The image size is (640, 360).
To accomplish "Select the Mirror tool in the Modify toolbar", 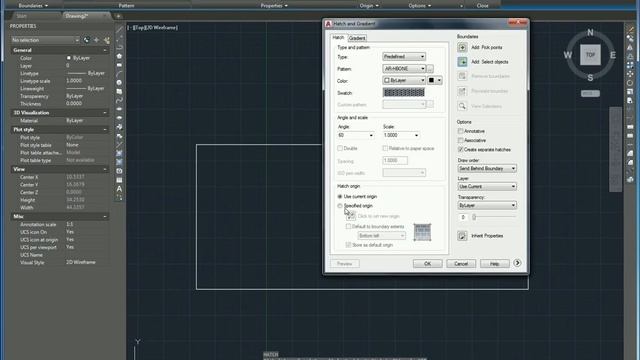I will click(630, 47).
